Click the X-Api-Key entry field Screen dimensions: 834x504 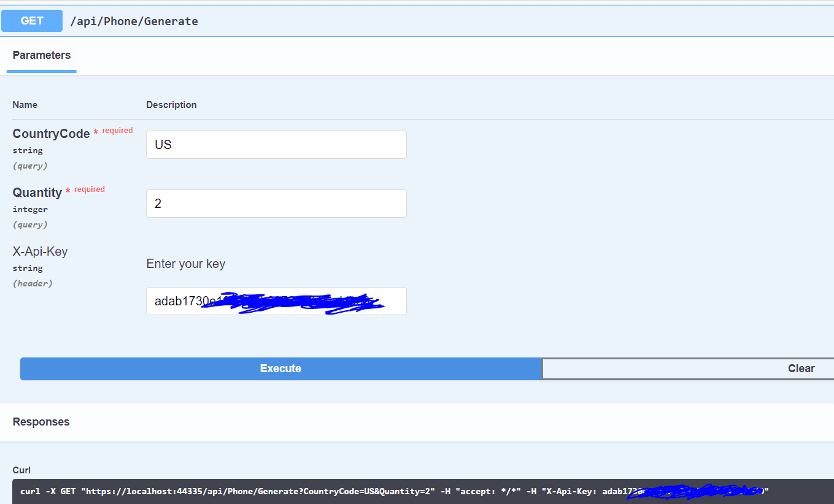(x=276, y=300)
